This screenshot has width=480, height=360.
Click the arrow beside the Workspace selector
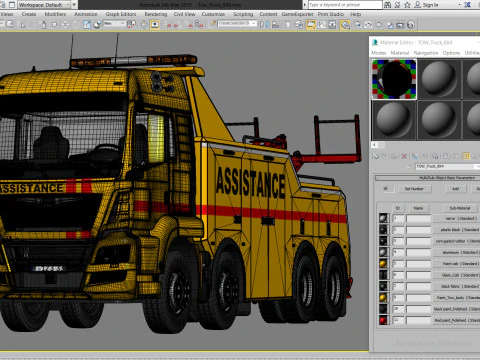coord(74,5)
